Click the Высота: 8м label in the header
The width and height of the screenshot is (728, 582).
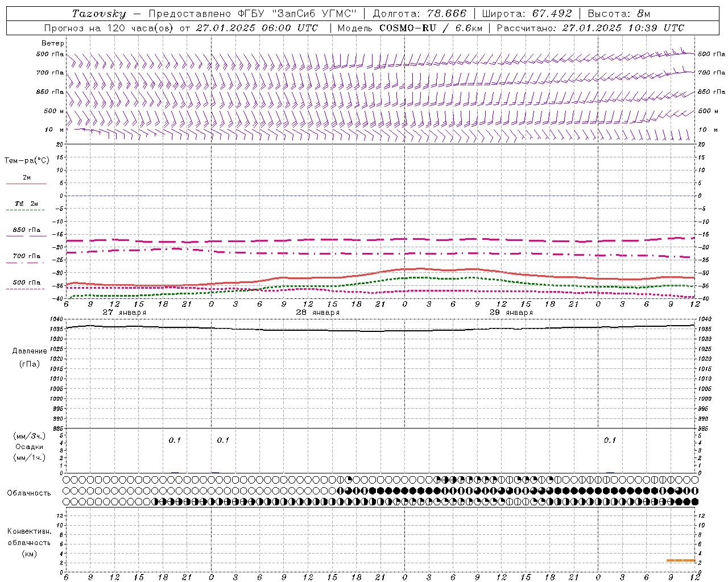(619, 14)
